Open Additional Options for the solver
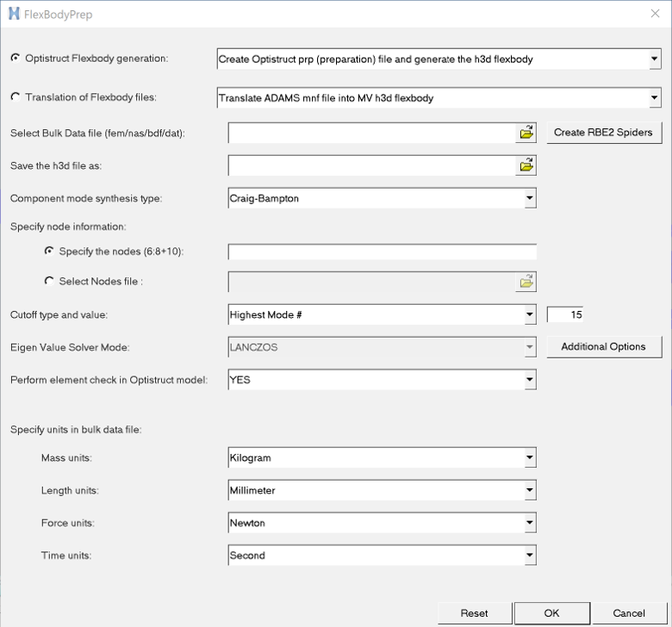672x627 pixels. (603, 346)
